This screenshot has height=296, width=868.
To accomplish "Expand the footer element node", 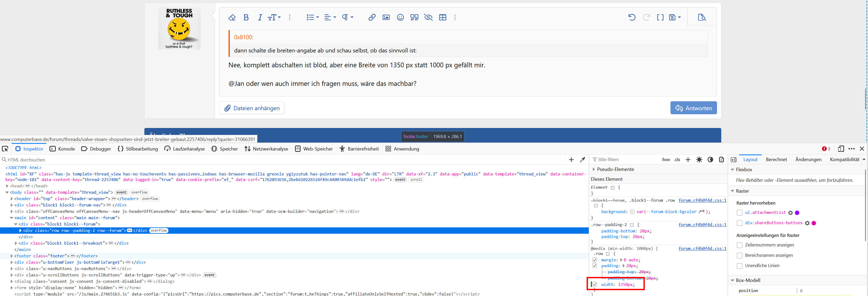I will (x=11, y=256).
